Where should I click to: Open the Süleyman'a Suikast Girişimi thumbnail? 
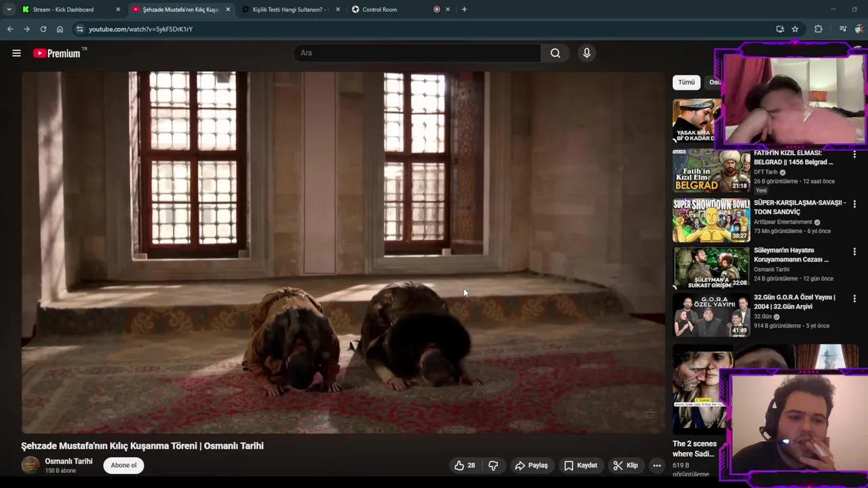(711, 268)
